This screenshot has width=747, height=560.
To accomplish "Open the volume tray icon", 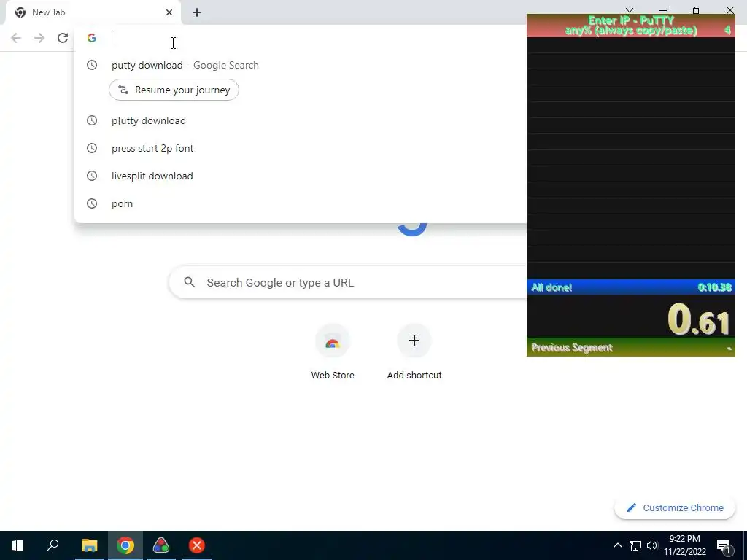I will coord(652,545).
